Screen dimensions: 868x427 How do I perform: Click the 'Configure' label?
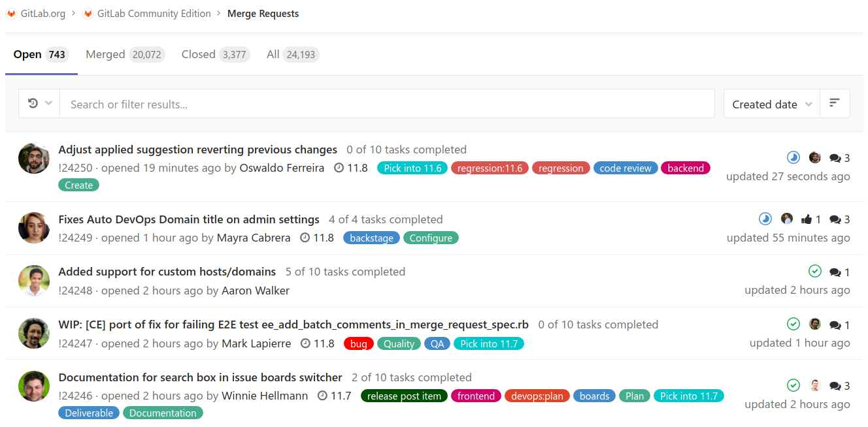click(431, 238)
